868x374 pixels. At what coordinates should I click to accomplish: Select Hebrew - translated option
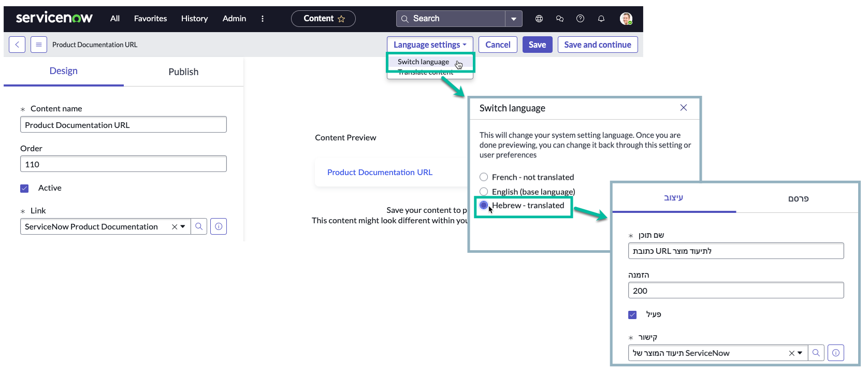(x=484, y=205)
